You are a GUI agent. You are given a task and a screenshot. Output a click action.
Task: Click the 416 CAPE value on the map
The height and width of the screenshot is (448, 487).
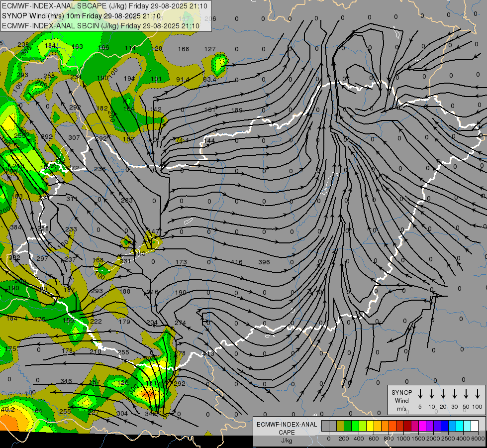(237, 262)
